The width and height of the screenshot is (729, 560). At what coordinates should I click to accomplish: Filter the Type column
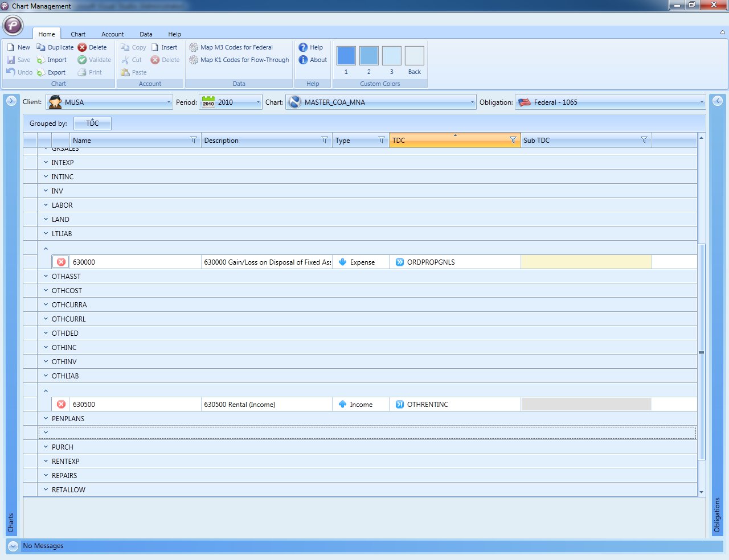pos(382,140)
